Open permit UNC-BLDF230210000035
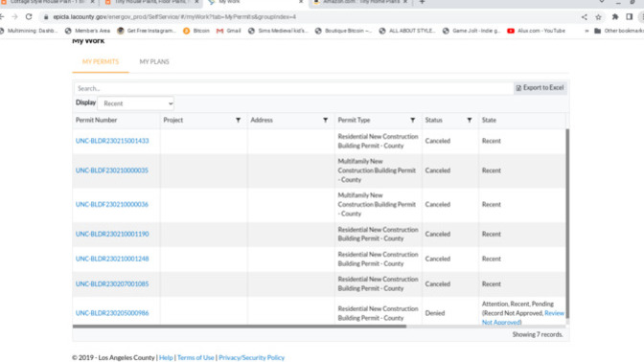 point(112,170)
